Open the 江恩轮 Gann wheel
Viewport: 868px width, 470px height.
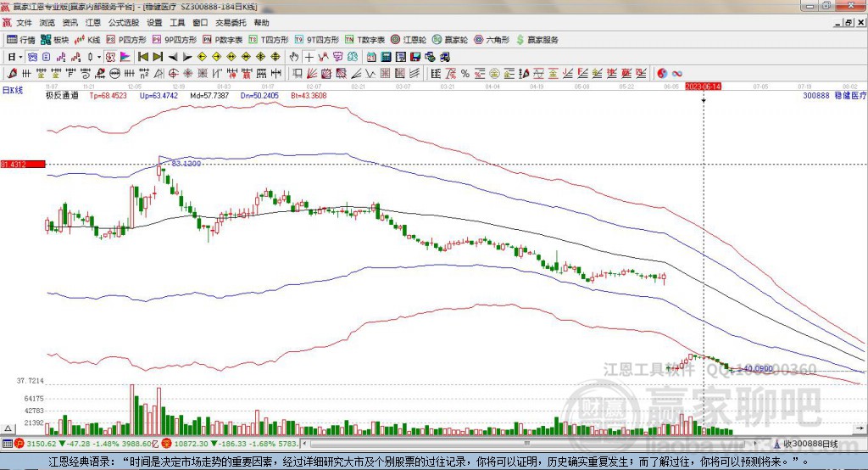(x=409, y=40)
